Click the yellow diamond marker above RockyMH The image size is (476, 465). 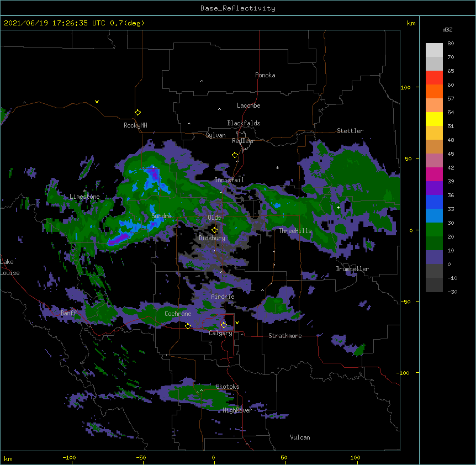coord(137,113)
